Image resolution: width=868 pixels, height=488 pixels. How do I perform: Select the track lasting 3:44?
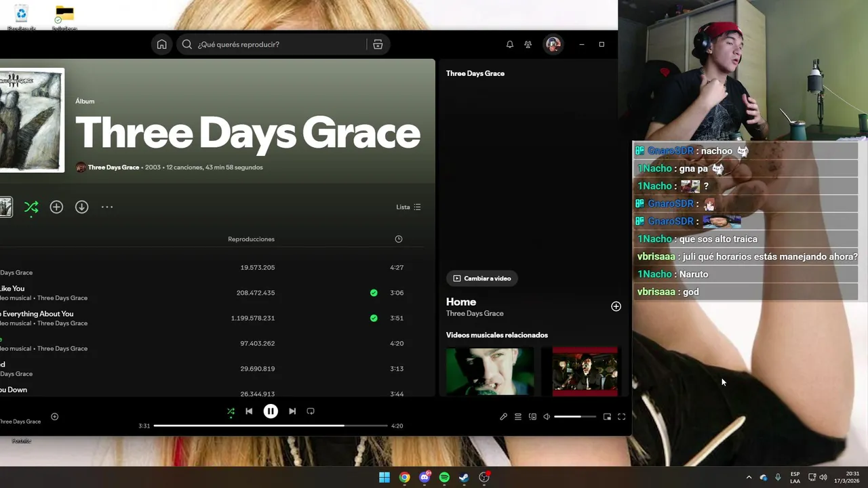tap(212, 390)
